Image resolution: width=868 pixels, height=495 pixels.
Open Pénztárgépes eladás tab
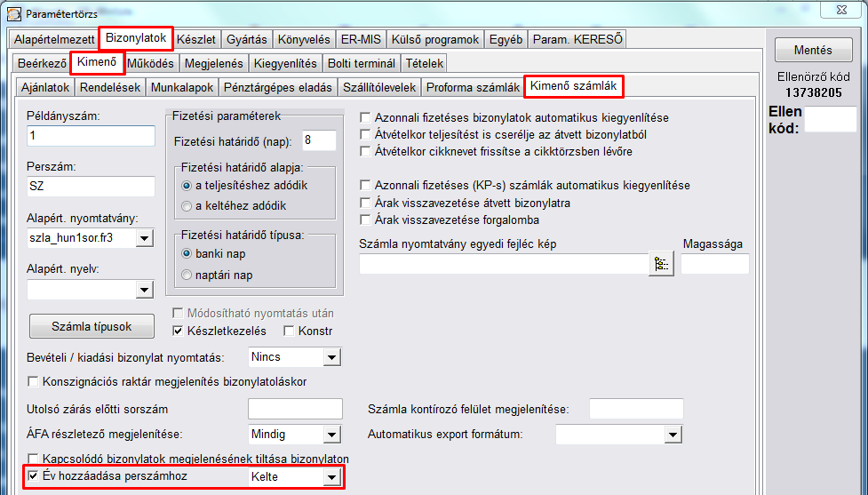(x=278, y=87)
